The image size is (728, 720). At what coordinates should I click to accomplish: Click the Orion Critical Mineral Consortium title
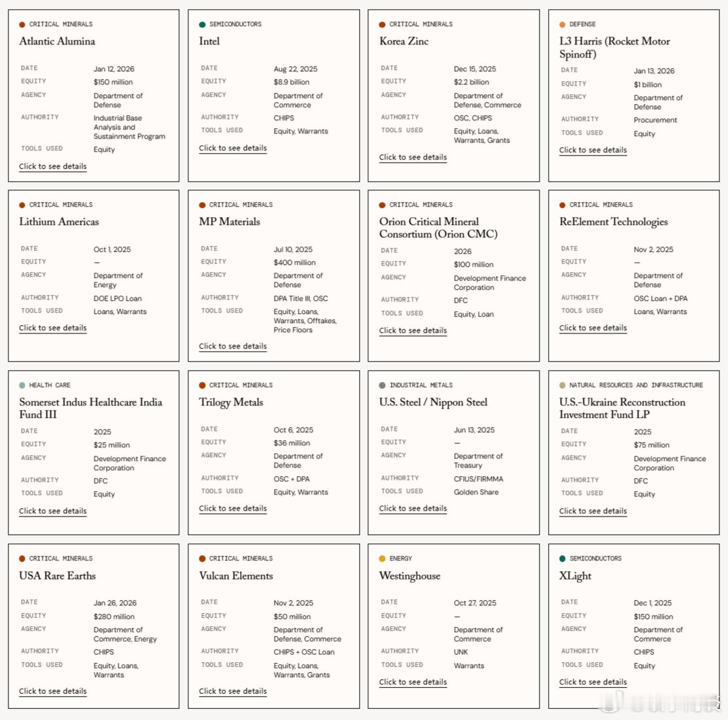point(438,228)
